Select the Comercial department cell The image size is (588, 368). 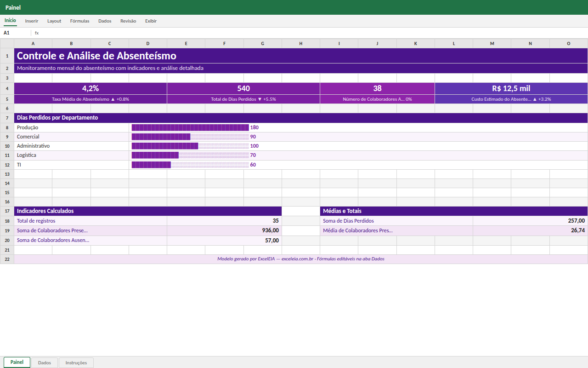tap(72, 137)
